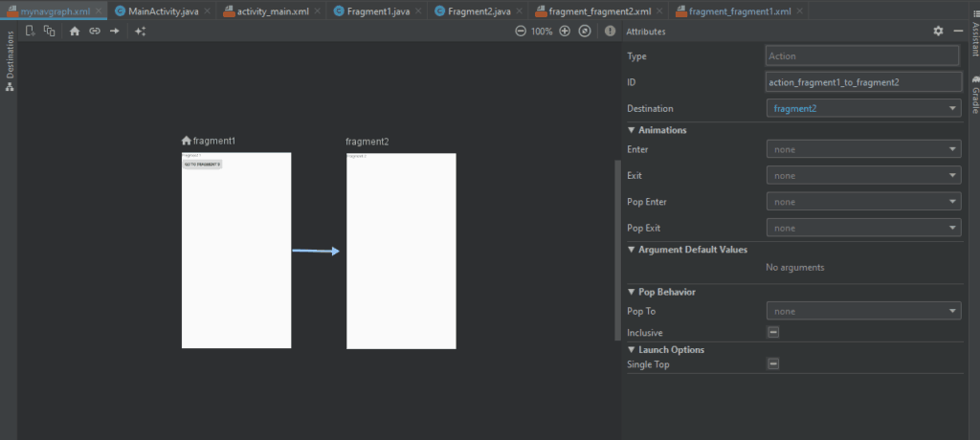Click the Add Action arrow icon
Screen dimensions: 980x440
click(x=115, y=31)
